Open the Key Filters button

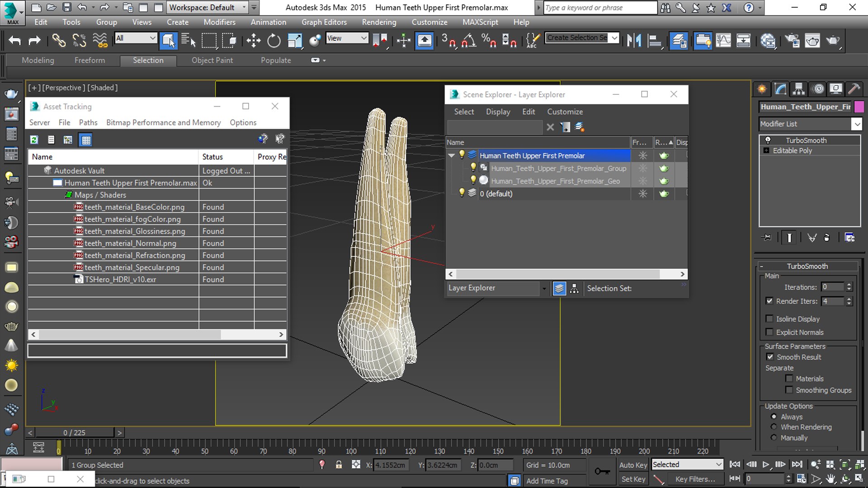(695, 479)
